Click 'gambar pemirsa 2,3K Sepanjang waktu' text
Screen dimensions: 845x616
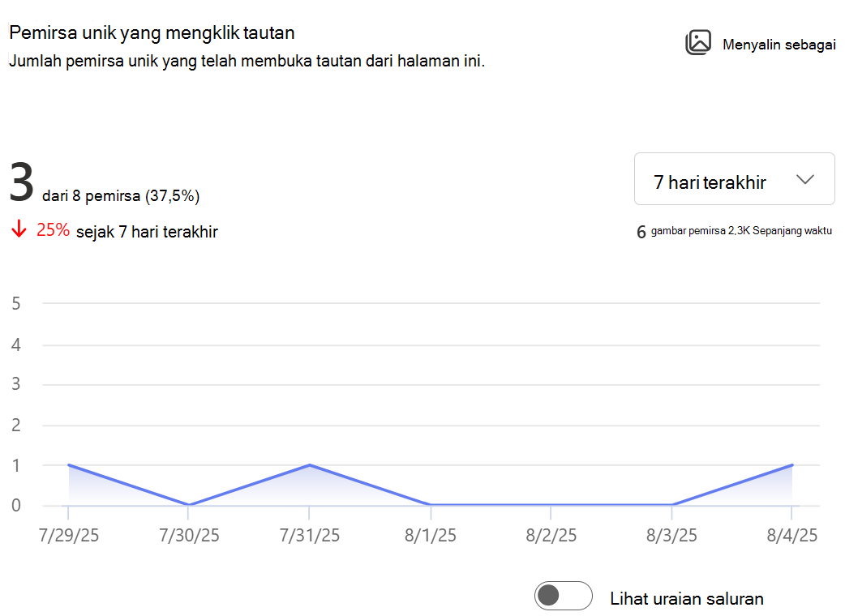(x=741, y=231)
